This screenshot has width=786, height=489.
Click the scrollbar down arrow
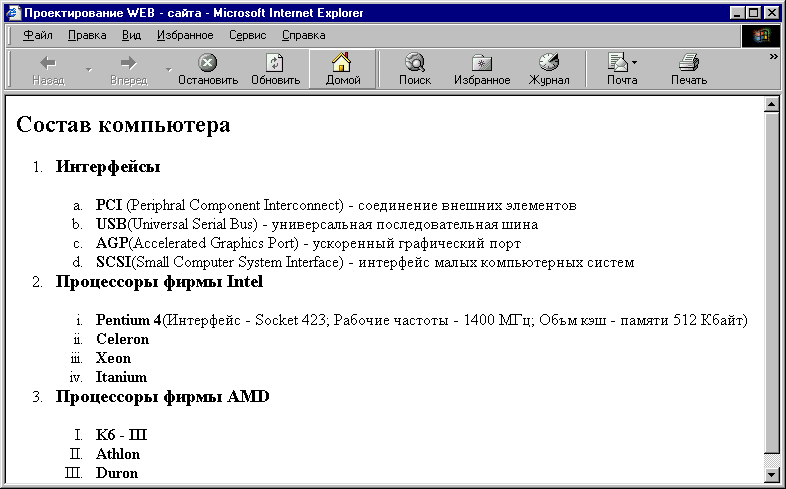pos(771,473)
